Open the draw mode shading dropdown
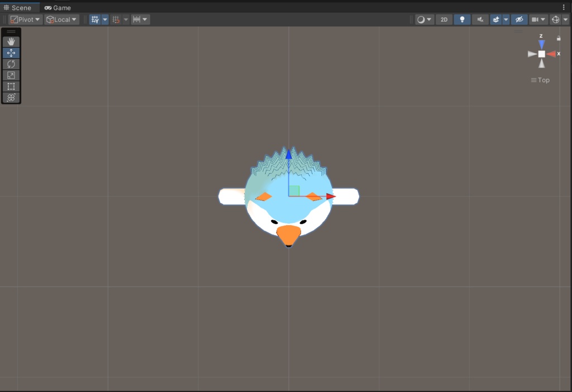 click(x=425, y=20)
